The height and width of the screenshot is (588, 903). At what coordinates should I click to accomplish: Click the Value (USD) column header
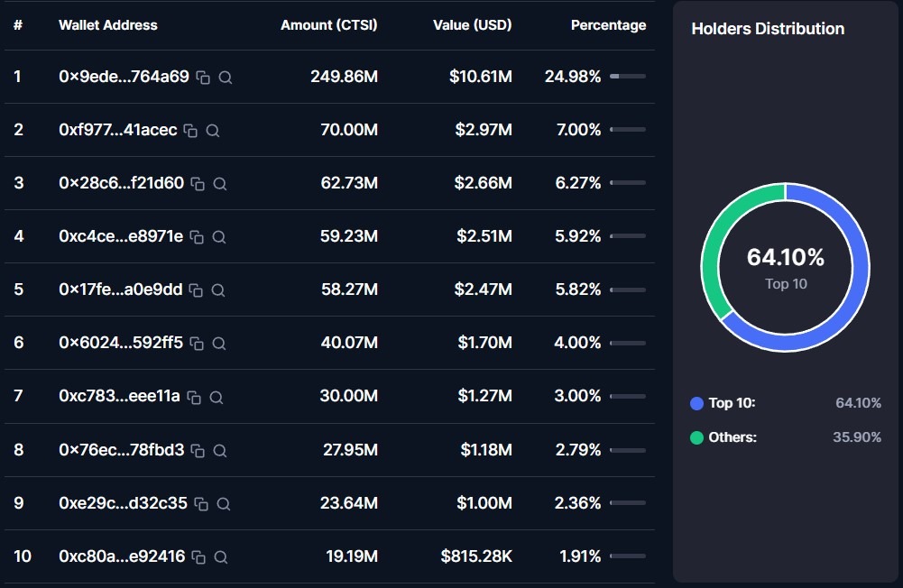click(x=472, y=25)
